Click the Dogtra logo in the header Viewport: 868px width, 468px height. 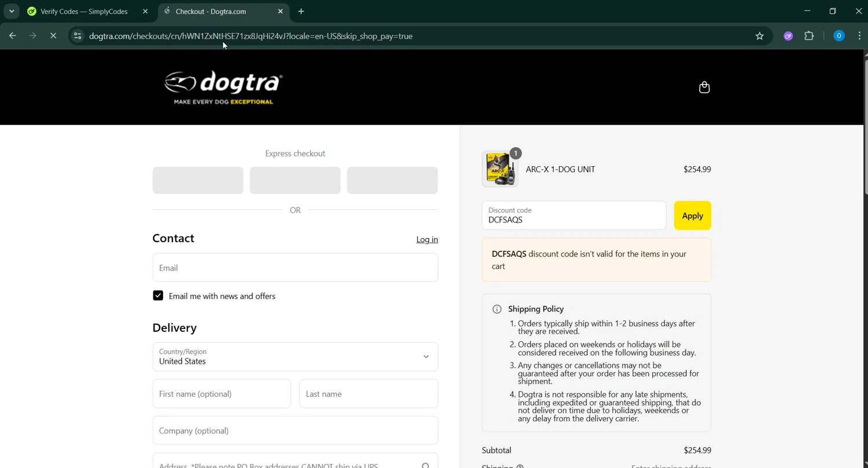click(x=223, y=87)
